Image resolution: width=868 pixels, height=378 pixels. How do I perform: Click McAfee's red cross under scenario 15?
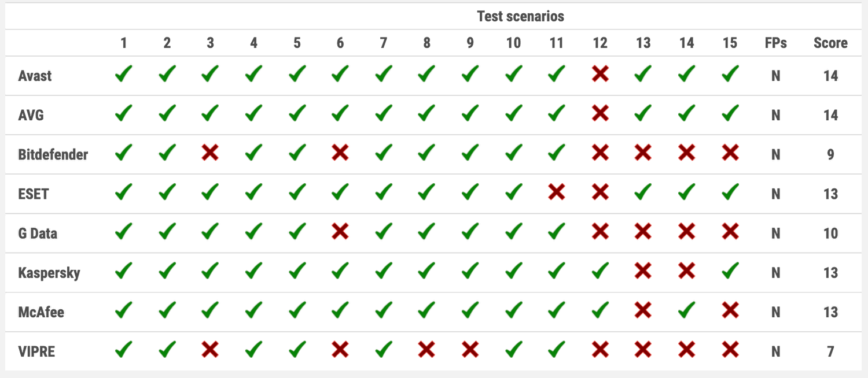(730, 310)
